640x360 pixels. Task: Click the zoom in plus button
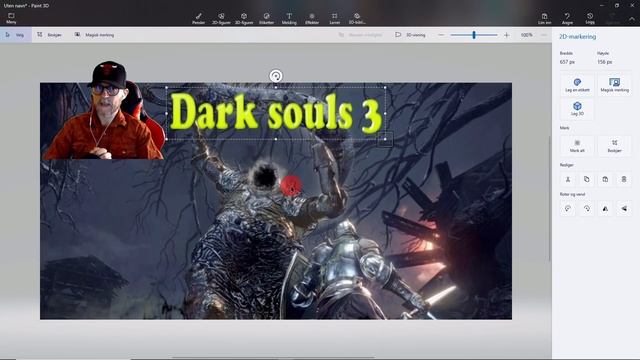[x=507, y=35]
